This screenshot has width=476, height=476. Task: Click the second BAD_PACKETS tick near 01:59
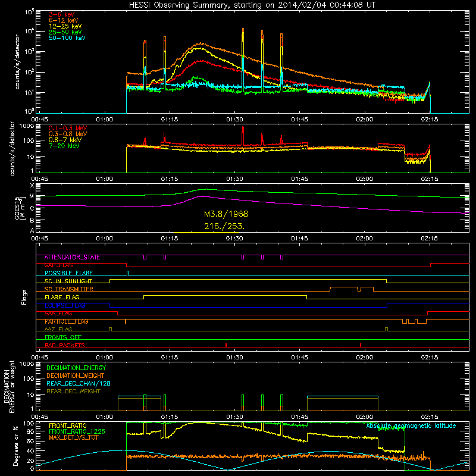pos(361,345)
